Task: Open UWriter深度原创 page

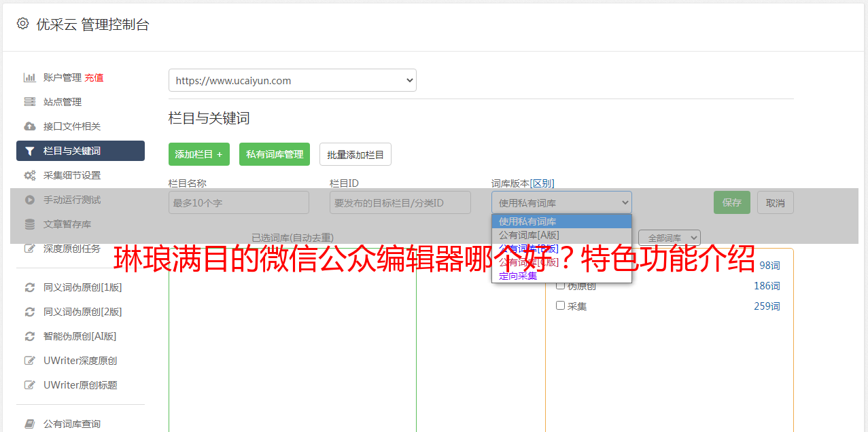Action: pyautogui.click(x=80, y=361)
